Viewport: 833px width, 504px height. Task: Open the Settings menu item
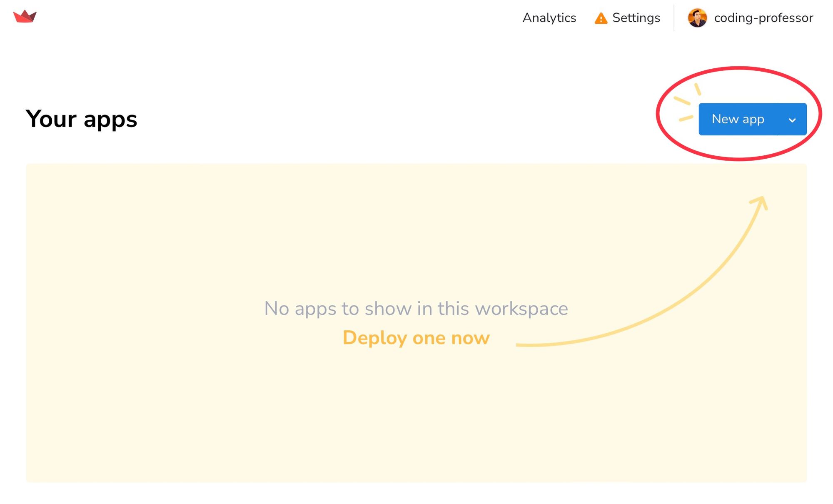click(x=636, y=18)
